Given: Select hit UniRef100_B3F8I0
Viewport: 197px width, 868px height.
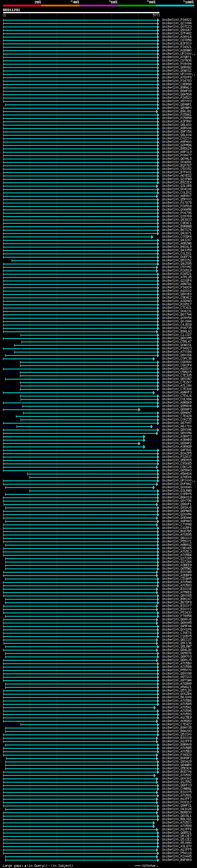Looking at the screenshot, I should coord(176,43).
